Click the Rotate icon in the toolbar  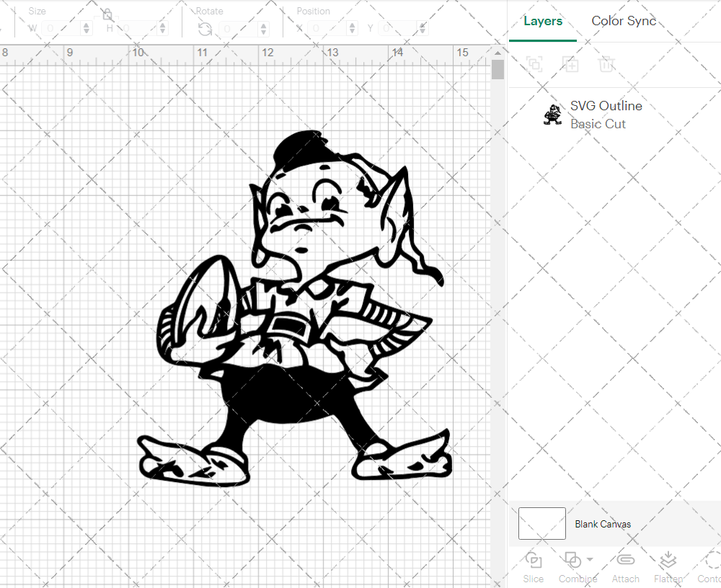205,29
